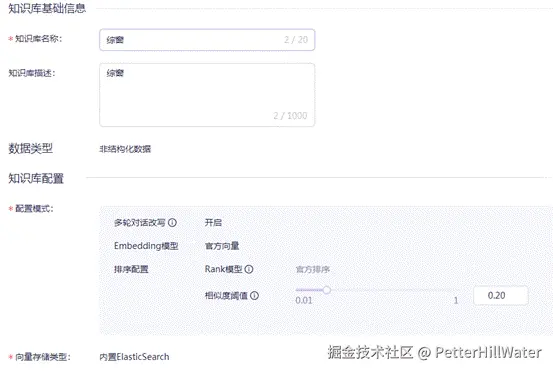The width and height of the screenshot is (553, 371).
Task: Click the 数据类型 label
Action: click(x=31, y=148)
